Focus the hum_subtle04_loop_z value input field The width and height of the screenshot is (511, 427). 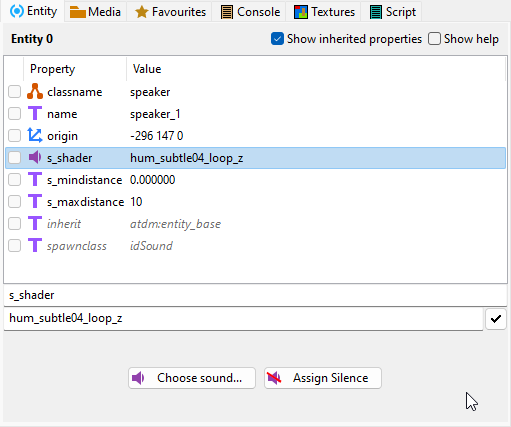243,319
